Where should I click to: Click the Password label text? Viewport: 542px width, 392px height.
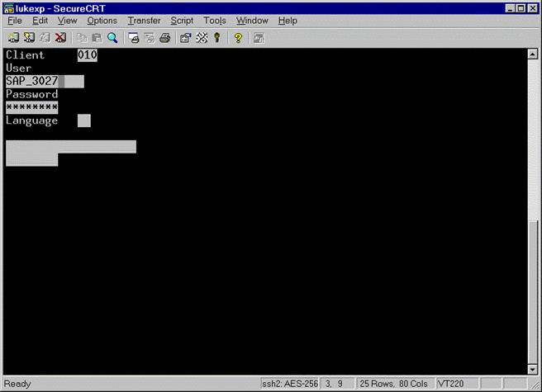(31, 94)
